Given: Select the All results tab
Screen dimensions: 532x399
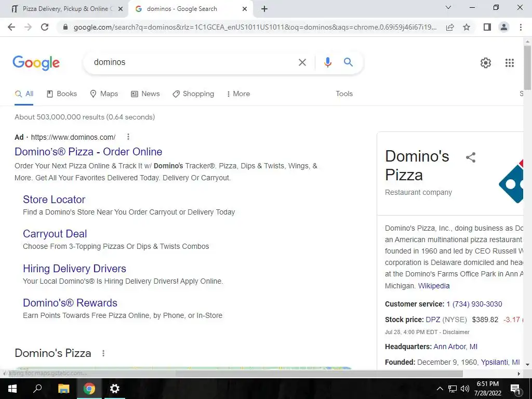Looking at the screenshot, I should pyautogui.click(x=24, y=94).
